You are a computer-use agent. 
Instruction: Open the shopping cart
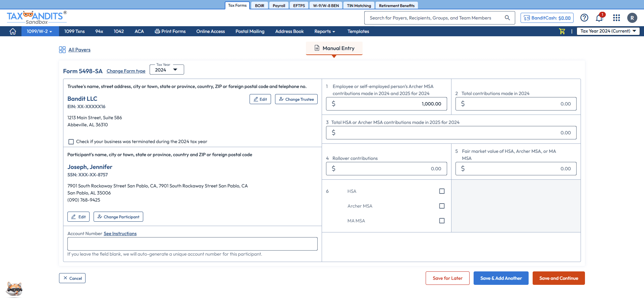(x=562, y=31)
